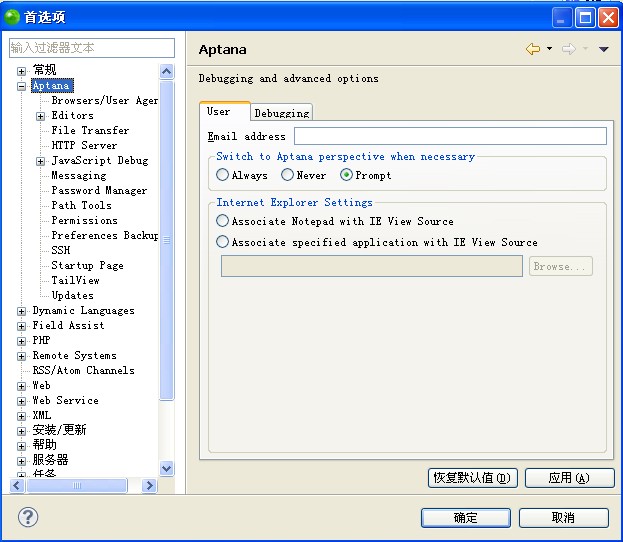Click the forward navigation arrow icon

click(x=569, y=49)
